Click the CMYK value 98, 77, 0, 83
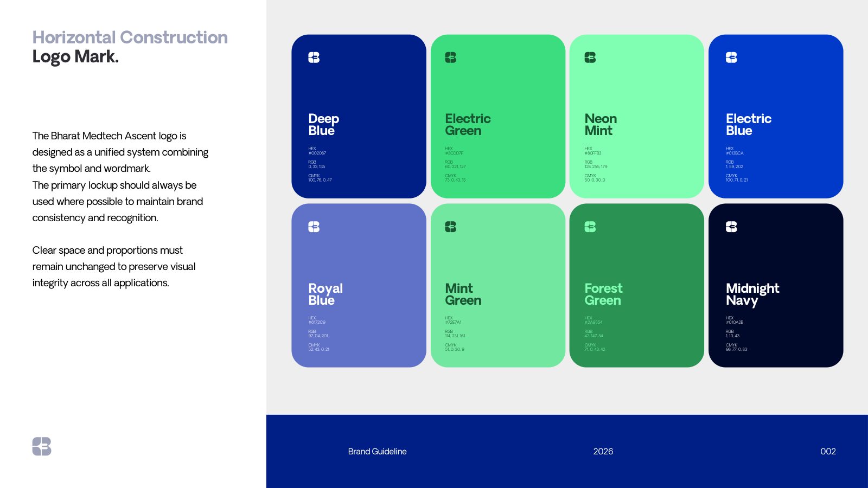The image size is (868, 488). [736, 350]
